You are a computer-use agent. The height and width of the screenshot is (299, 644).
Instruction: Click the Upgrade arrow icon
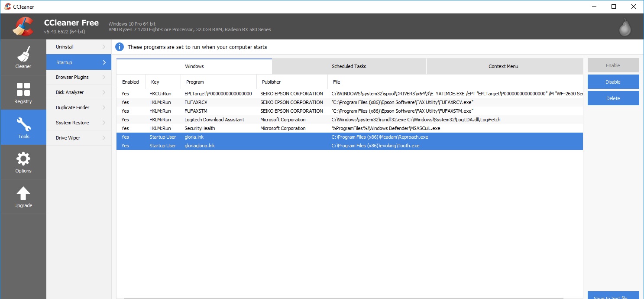coord(23,193)
